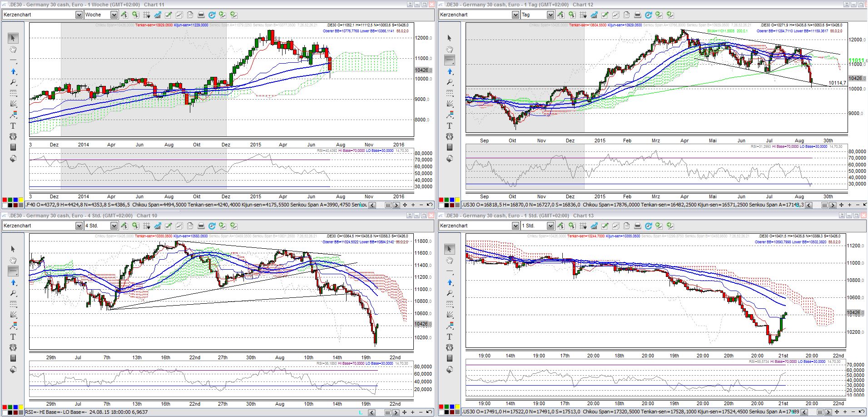The width and height of the screenshot is (868, 417).
Task: Select the magnifier zoom tool in Chart 11
Action: click(13, 82)
